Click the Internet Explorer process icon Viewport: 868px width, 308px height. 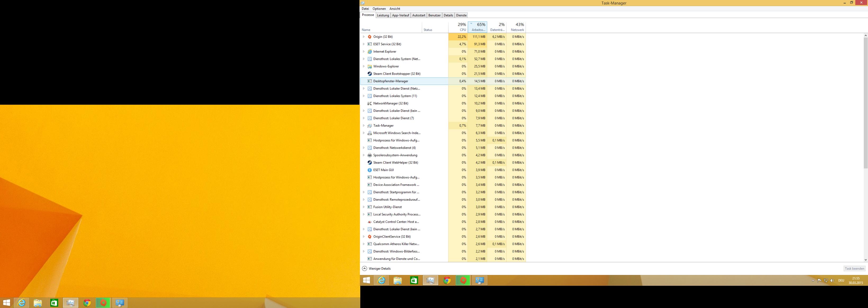tap(369, 52)
